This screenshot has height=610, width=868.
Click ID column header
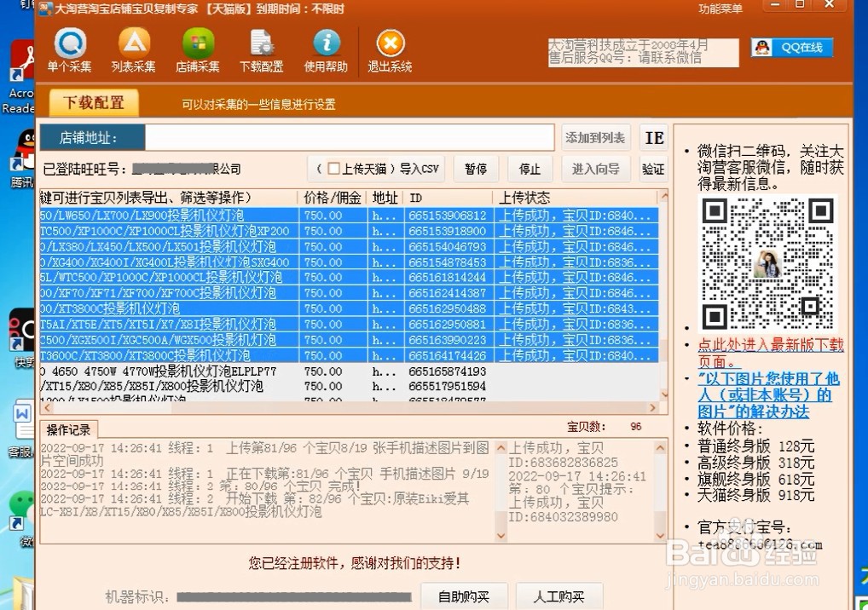pos(448,198)
